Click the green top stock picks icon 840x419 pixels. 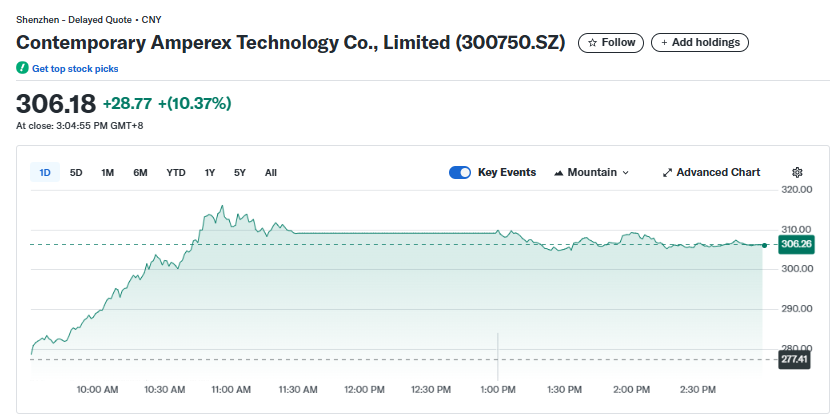tap(22, 68)
